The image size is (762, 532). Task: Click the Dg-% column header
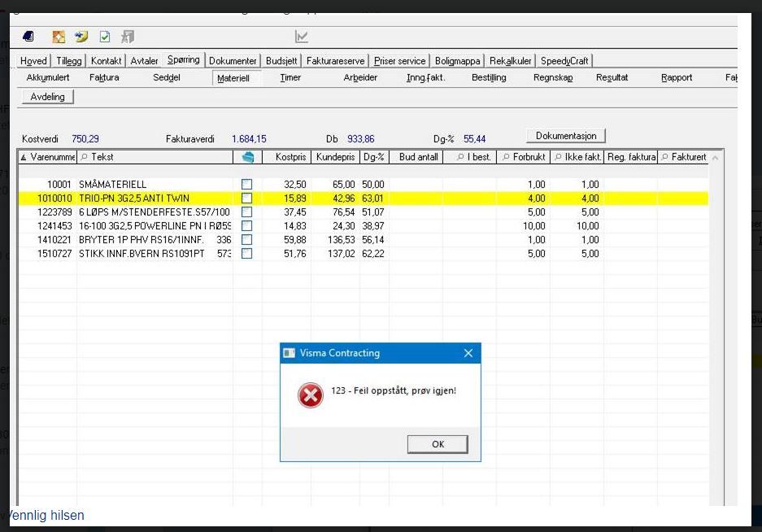tap(374, 156)
